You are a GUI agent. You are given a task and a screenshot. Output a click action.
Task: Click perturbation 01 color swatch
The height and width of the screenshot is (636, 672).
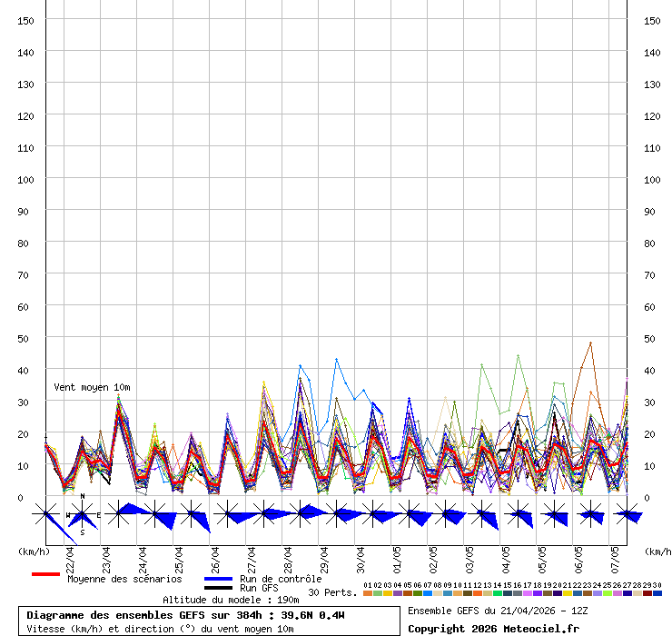pyautogui.click(x=367, y=593)
